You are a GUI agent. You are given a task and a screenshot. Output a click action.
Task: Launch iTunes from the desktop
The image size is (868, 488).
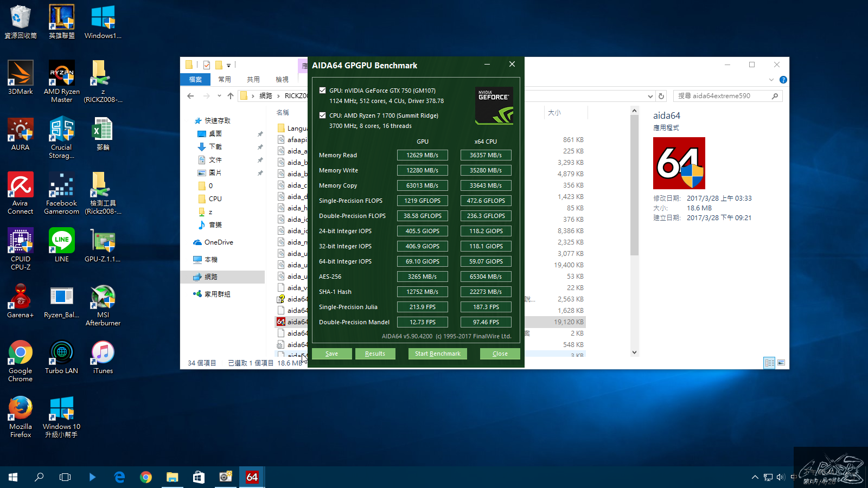pyautogui.click(x=103, y=357)
